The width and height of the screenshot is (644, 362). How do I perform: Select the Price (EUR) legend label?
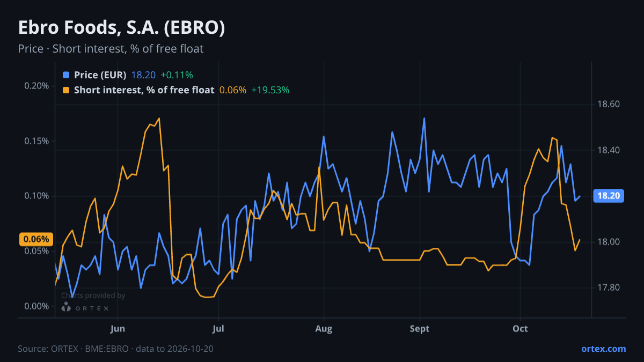pyautogui.click(x=100, y=75)
